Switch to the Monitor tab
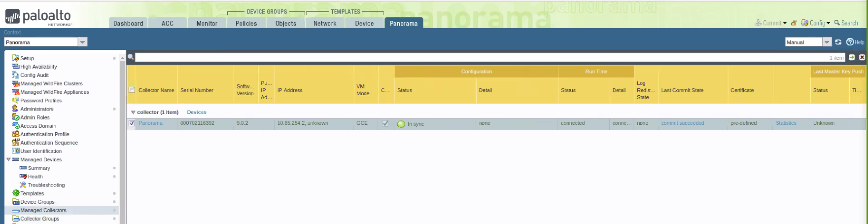868x224 pixels. [x=207, y=23]
